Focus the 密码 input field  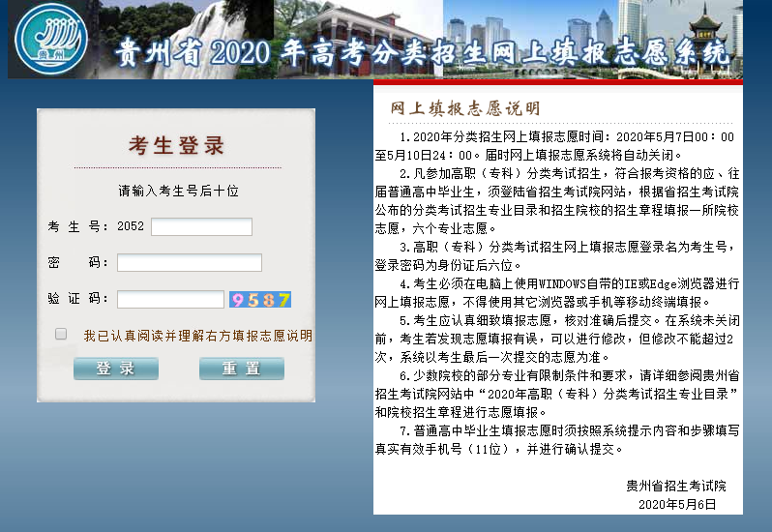click(190, 263)
